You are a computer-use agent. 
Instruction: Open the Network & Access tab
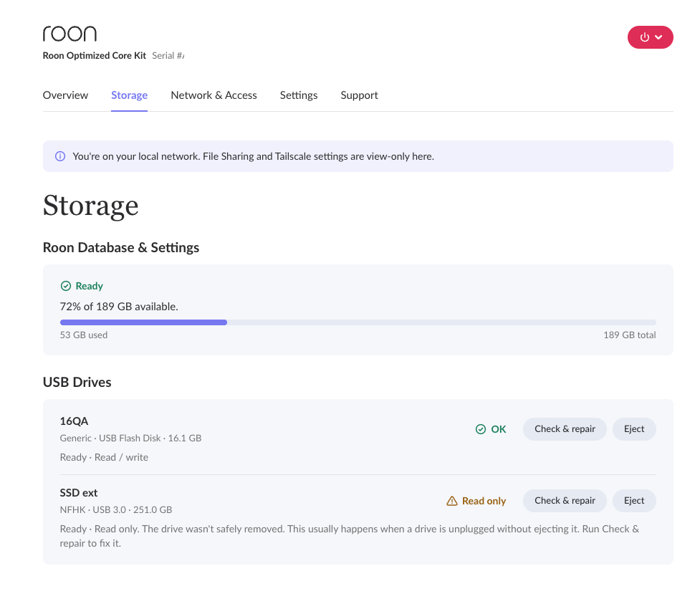[x=214, y=95]
